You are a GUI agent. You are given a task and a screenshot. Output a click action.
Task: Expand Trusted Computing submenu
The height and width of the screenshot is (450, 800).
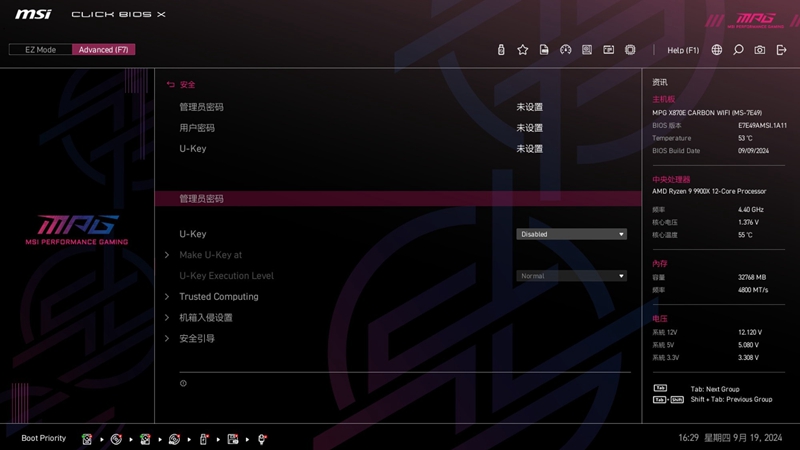(x=218, y=297)
